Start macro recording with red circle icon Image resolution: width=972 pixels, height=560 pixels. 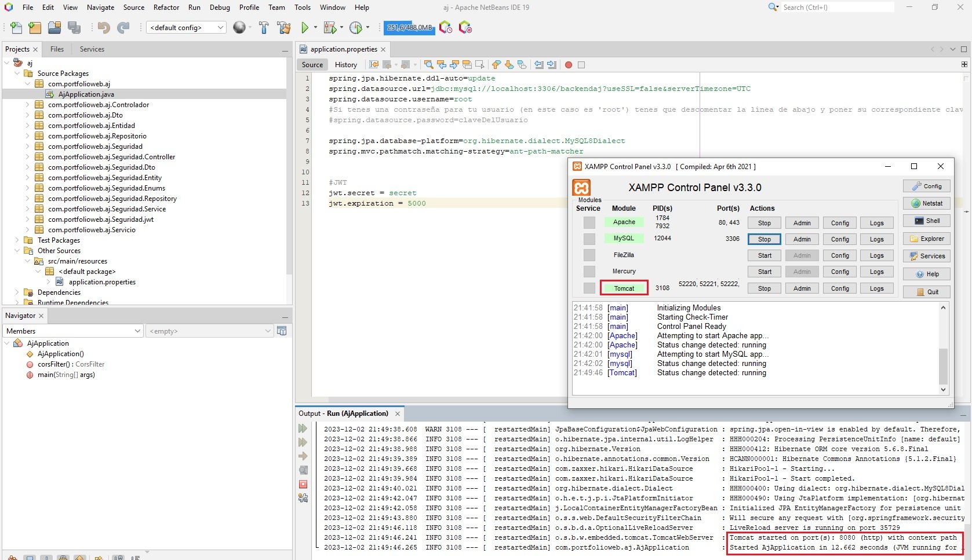pos(569,65)
